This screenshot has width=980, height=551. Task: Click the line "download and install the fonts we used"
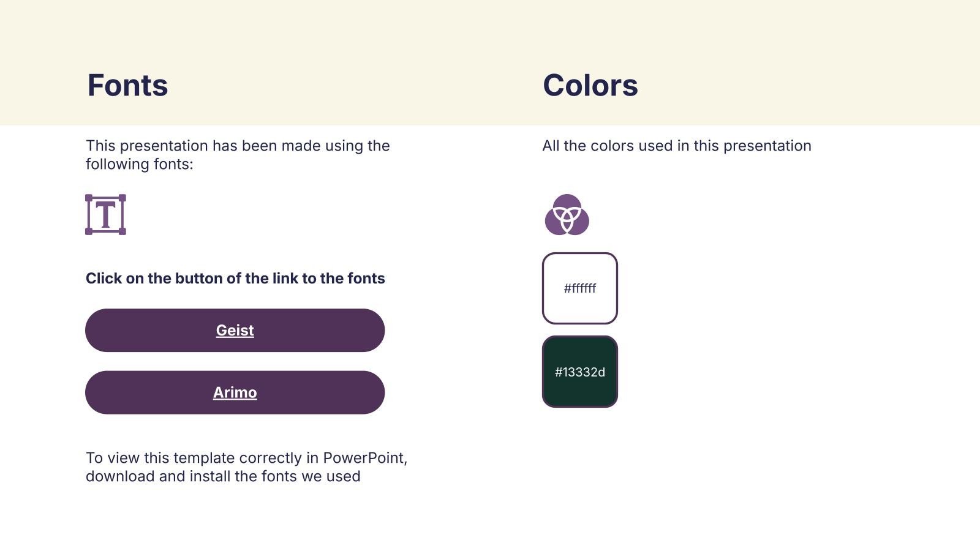pyautogui.click(x=223, y=476)
